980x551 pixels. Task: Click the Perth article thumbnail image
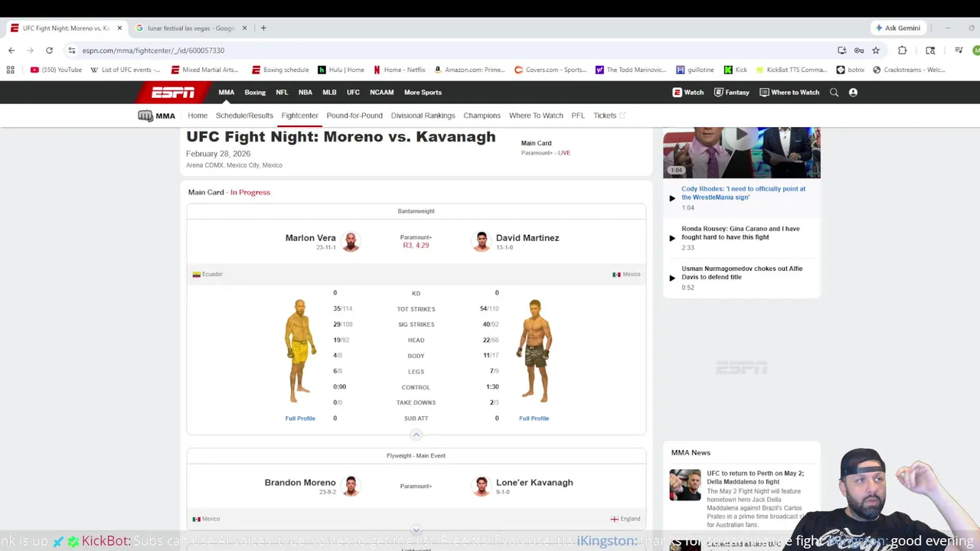click(684, 485)
